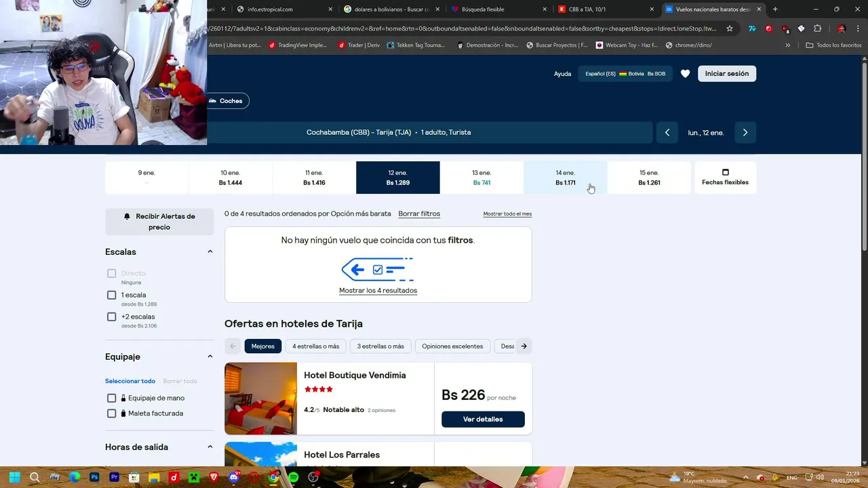Open Discord from the taskbar

234,477
